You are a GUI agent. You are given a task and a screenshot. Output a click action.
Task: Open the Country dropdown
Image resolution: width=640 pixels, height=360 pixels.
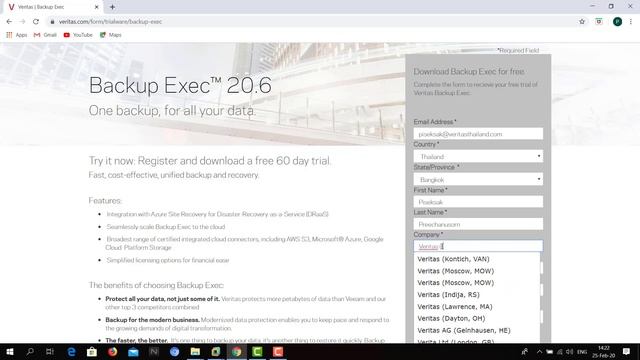pyautogui.click(x=478, y=156)
